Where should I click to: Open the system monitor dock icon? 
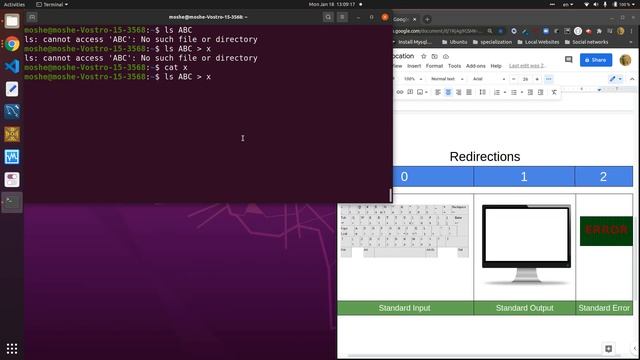[12, 157]
